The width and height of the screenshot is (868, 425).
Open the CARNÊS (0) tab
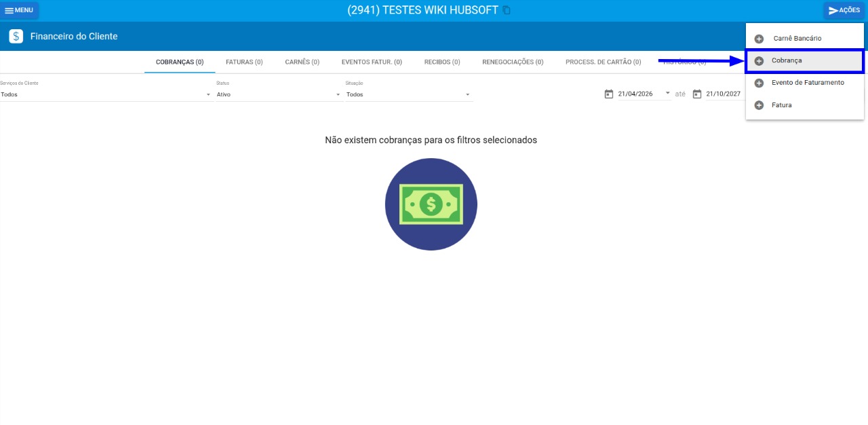click(x=302, y=62)
